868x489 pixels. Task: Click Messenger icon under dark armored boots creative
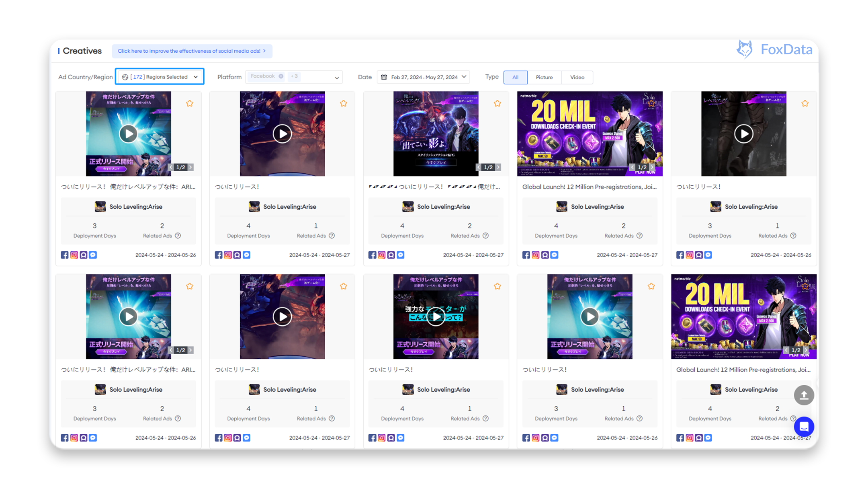coord(708,255)
